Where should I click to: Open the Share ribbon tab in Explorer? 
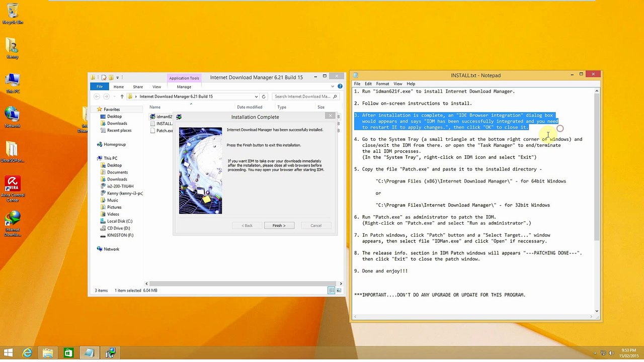tap(138, 86)
